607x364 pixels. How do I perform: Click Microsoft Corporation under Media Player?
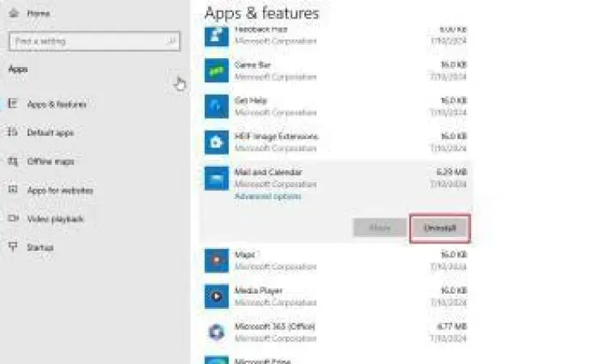pos(275,303)
